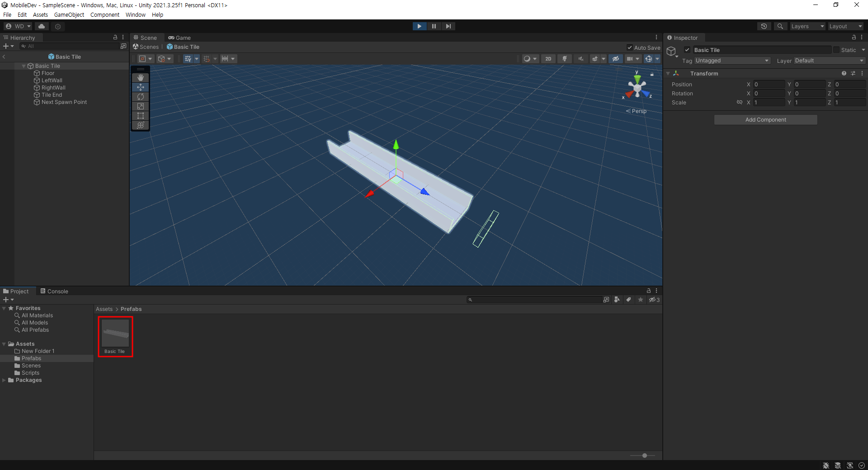
Task: Collapse the Transform component
Action: click(x=668, y=73)
